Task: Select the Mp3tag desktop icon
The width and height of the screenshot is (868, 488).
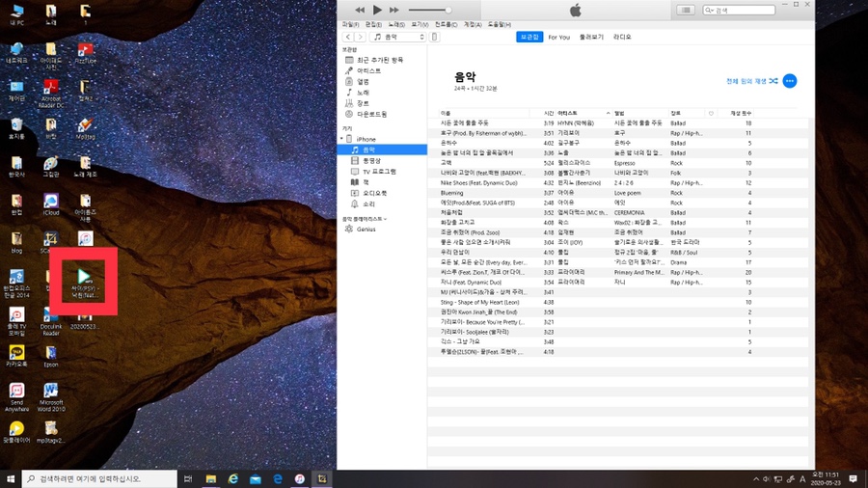Action: tap(85, 129)
